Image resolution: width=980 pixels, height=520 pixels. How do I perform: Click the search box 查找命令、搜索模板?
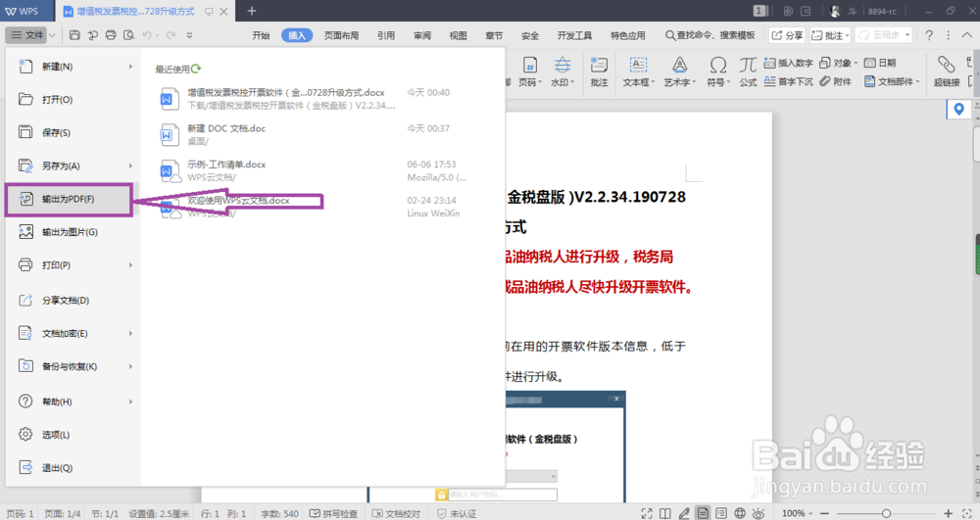[710, 35]
